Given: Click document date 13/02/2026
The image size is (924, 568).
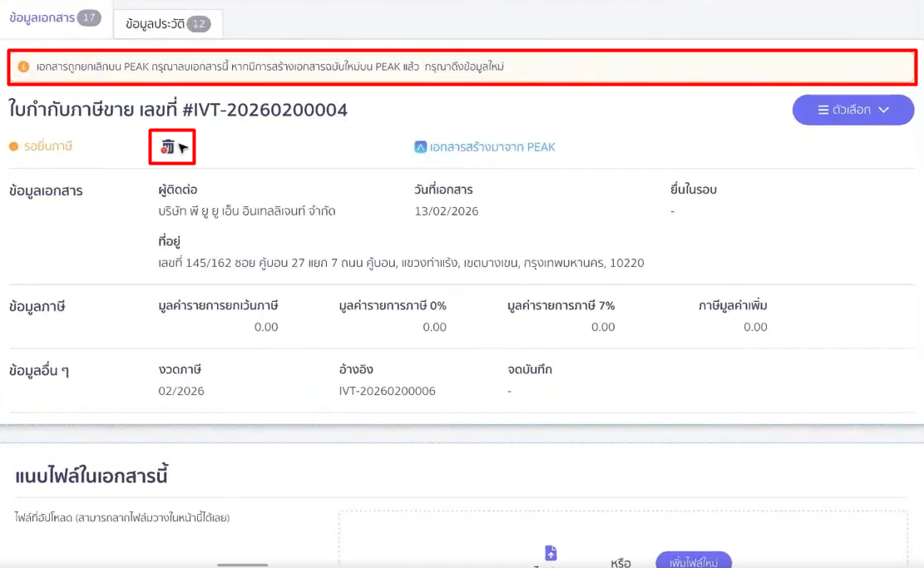Looking at the screenshot, I should point(446,211).
